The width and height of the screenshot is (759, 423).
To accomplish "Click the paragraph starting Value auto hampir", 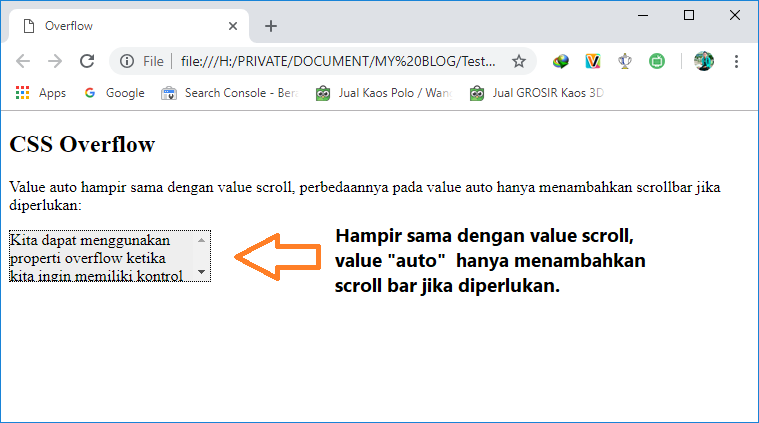I will (x=364, y=196).
